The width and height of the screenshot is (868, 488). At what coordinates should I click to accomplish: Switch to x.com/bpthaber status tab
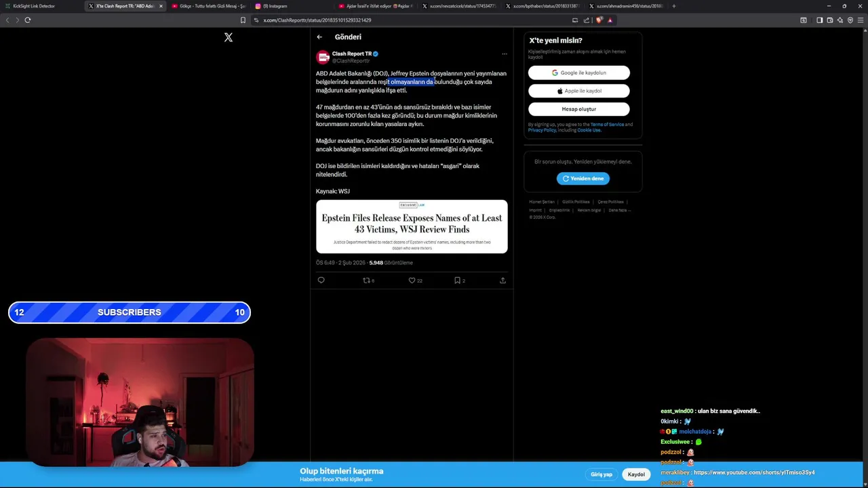coord(542,6)
